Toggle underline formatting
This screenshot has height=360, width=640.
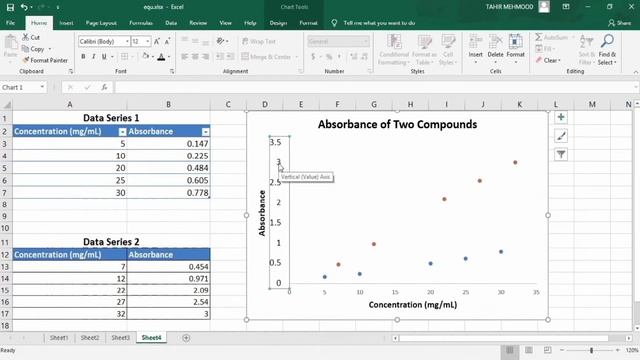pos(104,57)
